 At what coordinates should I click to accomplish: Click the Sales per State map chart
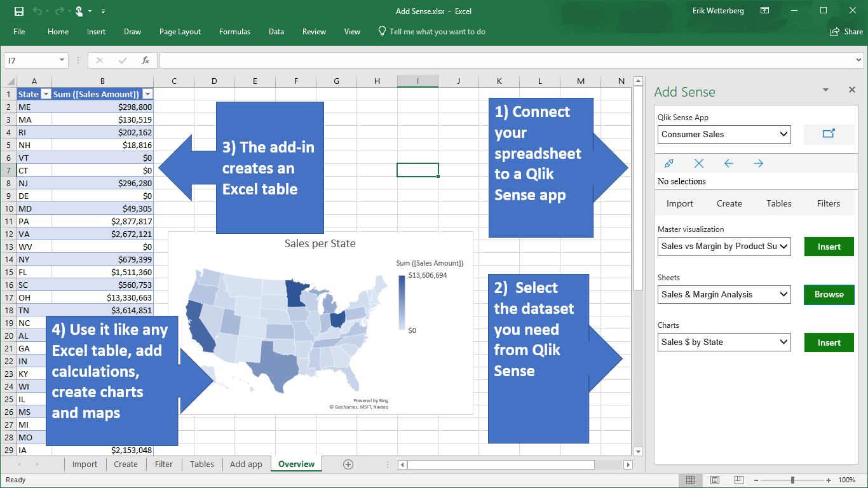(x=320, y=323)
